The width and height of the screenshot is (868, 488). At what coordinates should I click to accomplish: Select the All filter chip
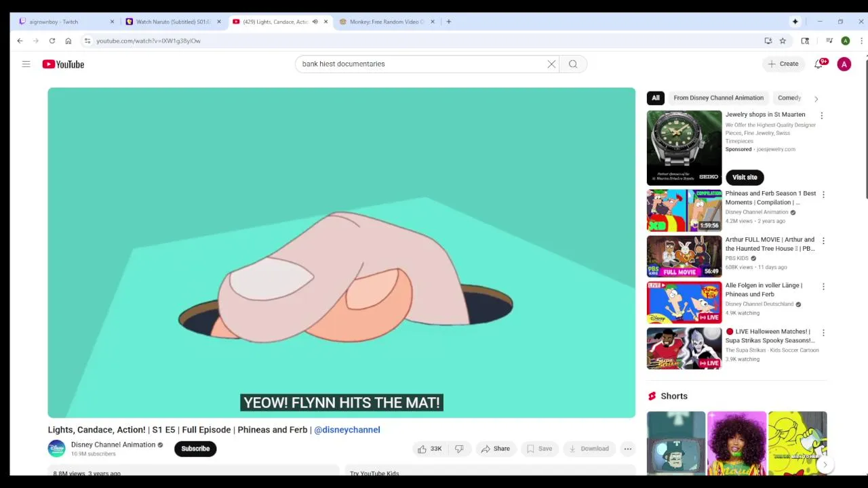pyautogui.click(x=655, y=98)
